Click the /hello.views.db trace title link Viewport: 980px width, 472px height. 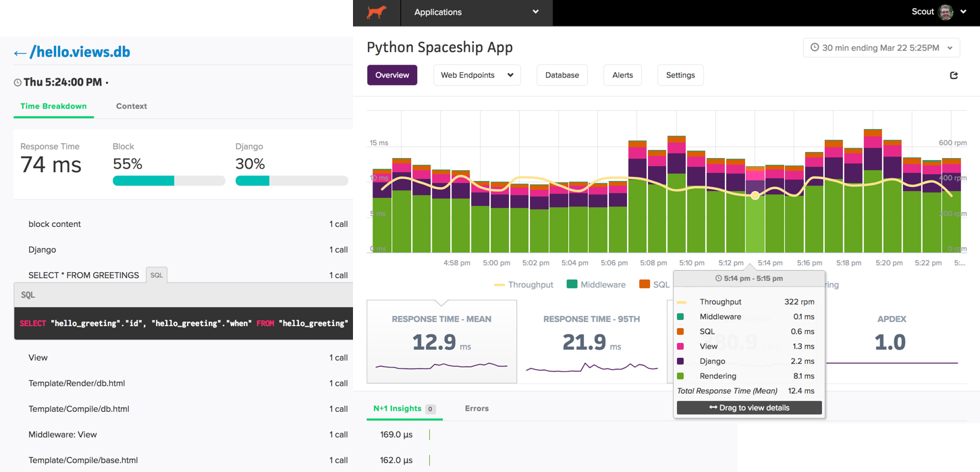click(80, 52)
